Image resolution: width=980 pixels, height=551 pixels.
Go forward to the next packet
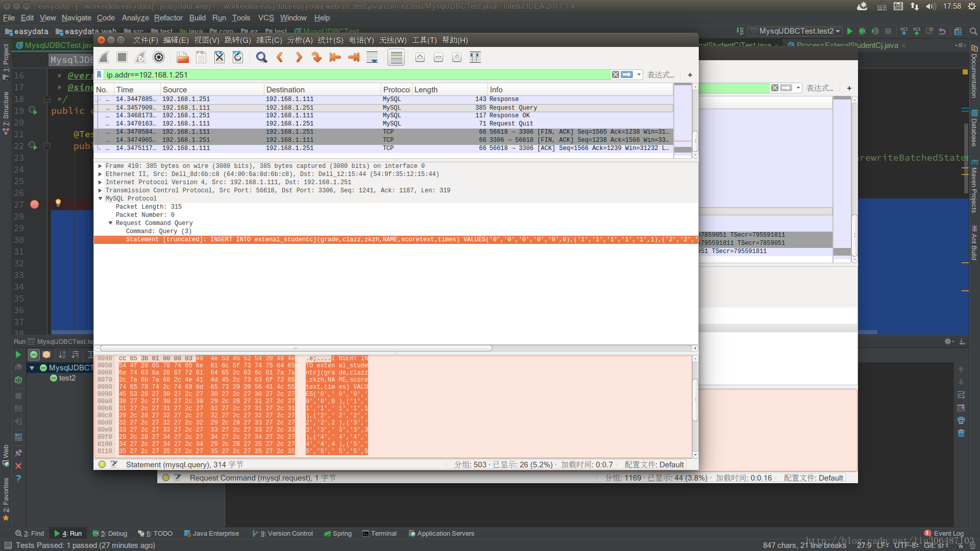click(x=299, y=58)
